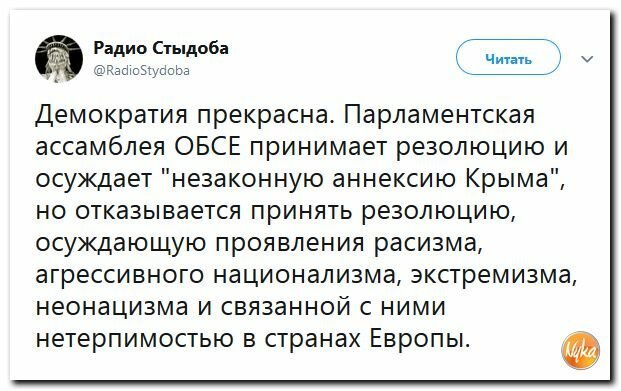Image resolution: width=621 pixels, height=391 pixels.
Task: Select the word "ассамблея" in tweet text
Action: (x=100, y=147)
